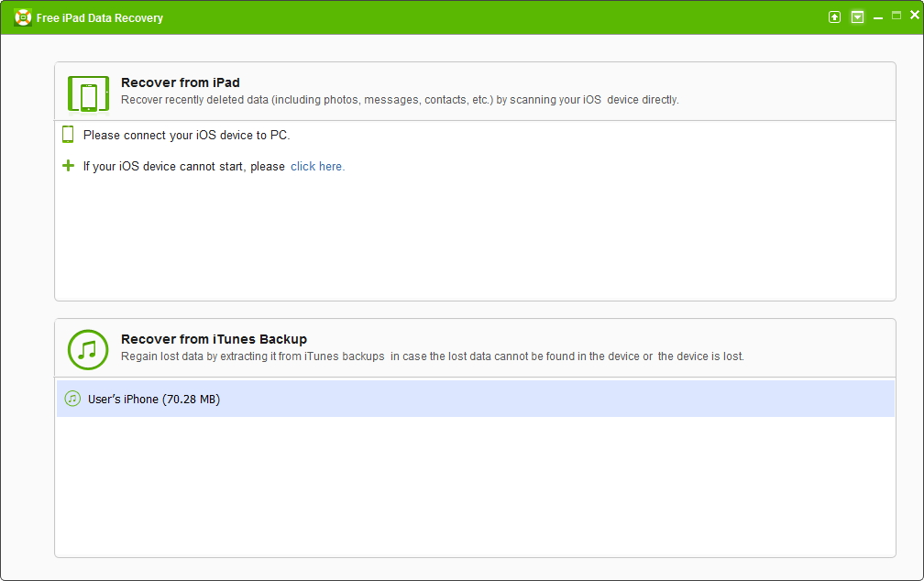Click music note icon beside User's iPhone
Screen dimensions: 924x581
pos(72,399)
